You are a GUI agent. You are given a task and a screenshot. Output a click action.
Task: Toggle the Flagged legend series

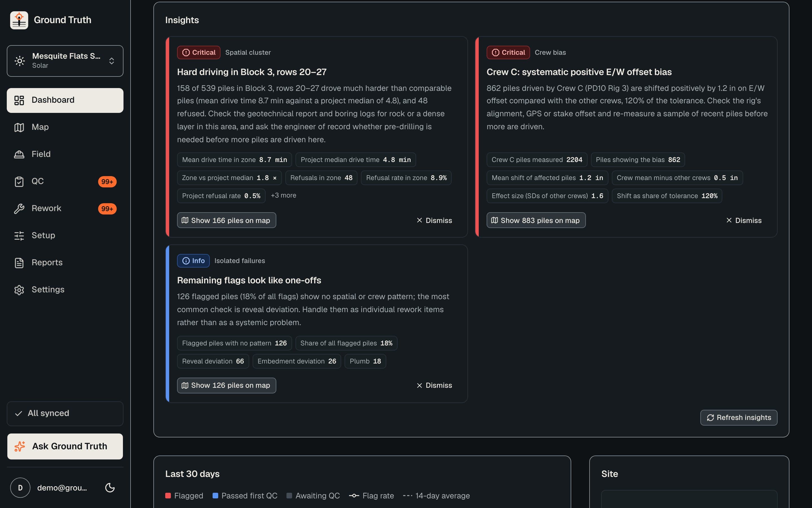coord(184,496)
